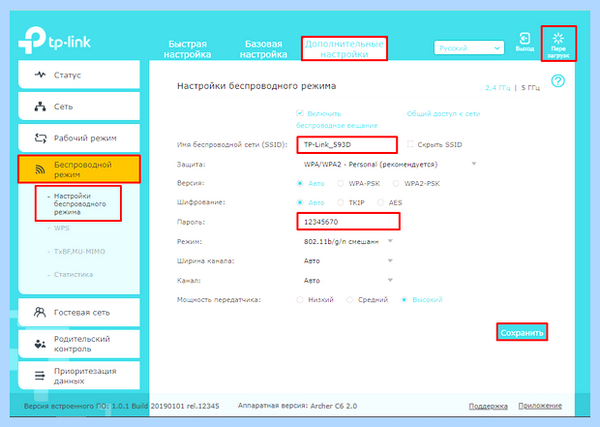Open the TxBF,MU-MIMO submenu item
600x427 pixels.
[79, 251]
